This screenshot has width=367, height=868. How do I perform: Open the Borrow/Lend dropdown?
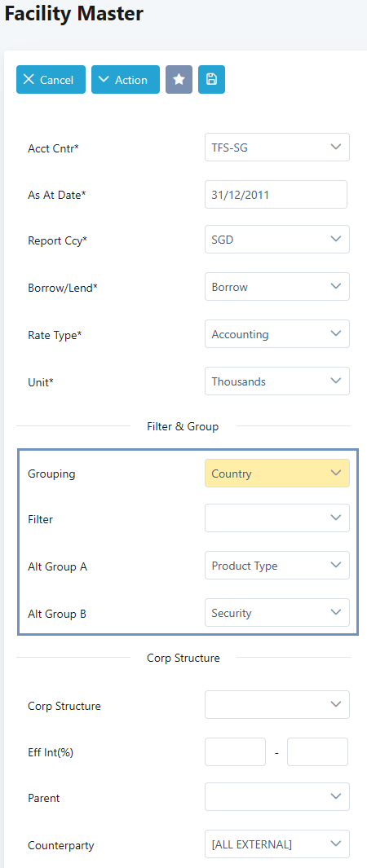[x=277, y=287]
